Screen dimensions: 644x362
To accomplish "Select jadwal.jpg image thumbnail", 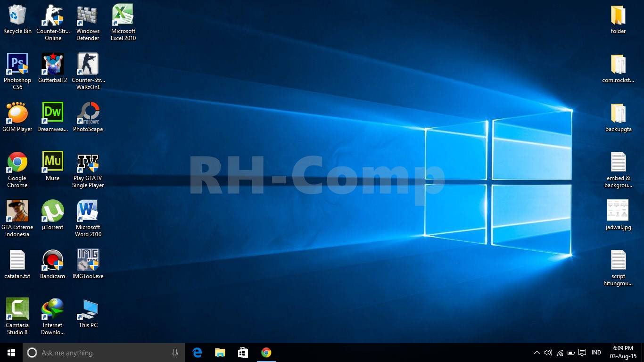I will [x=618, y=215].
